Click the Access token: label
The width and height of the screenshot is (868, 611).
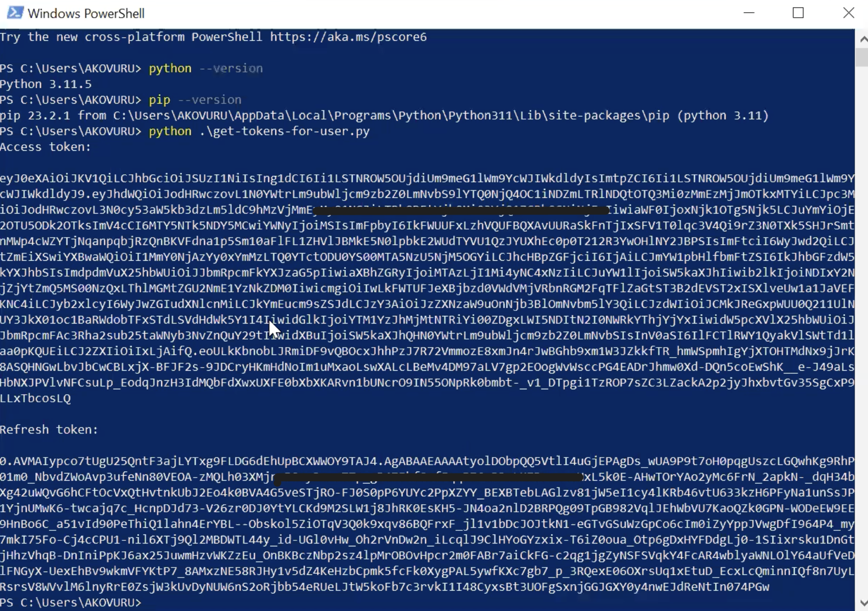point(45,146)
